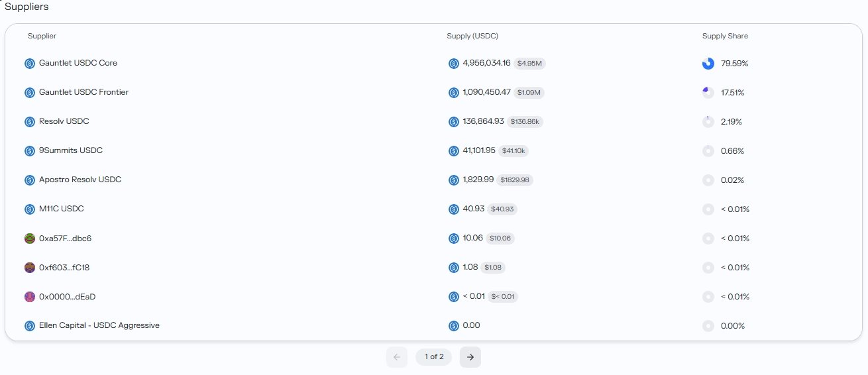Open the Resolv USDC supplier
This screenshot has height=375, width=868.
pos(64,121)
